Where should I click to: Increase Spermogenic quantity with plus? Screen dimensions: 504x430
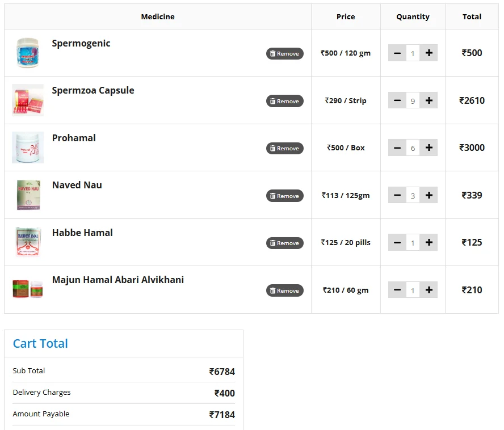(x=429, y=53)
